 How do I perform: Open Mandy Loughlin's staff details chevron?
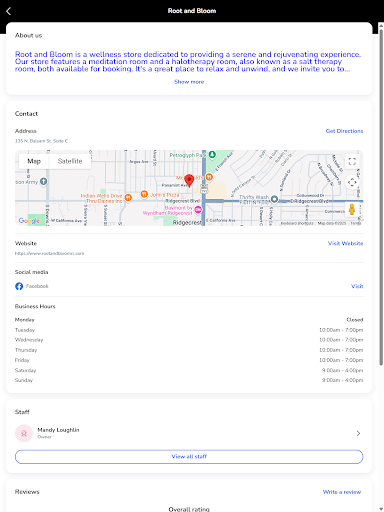358,433
